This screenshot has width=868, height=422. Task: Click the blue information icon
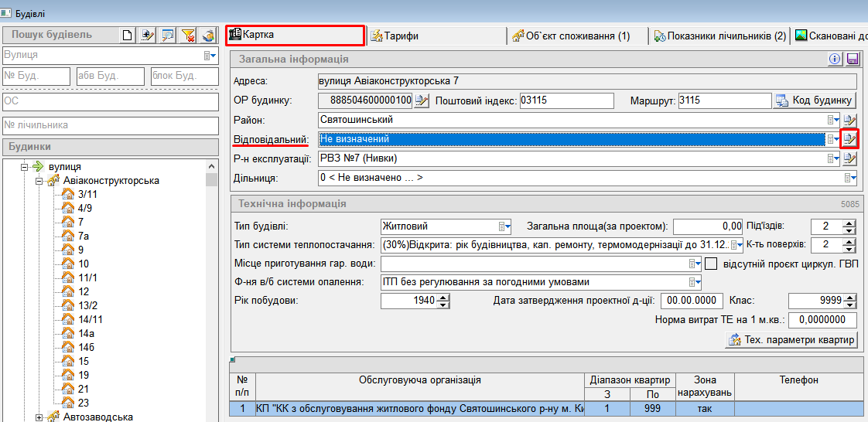[x=835, y=60]
